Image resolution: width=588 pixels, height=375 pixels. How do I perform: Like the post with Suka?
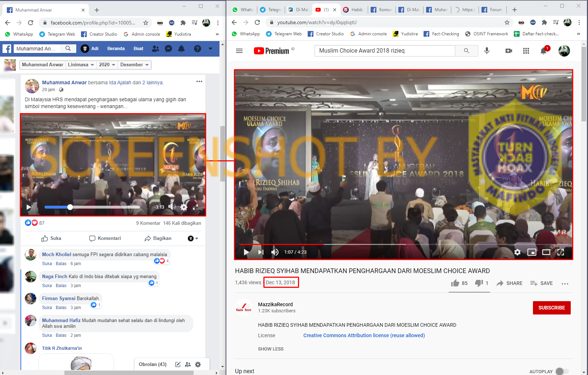click(51, 238)
